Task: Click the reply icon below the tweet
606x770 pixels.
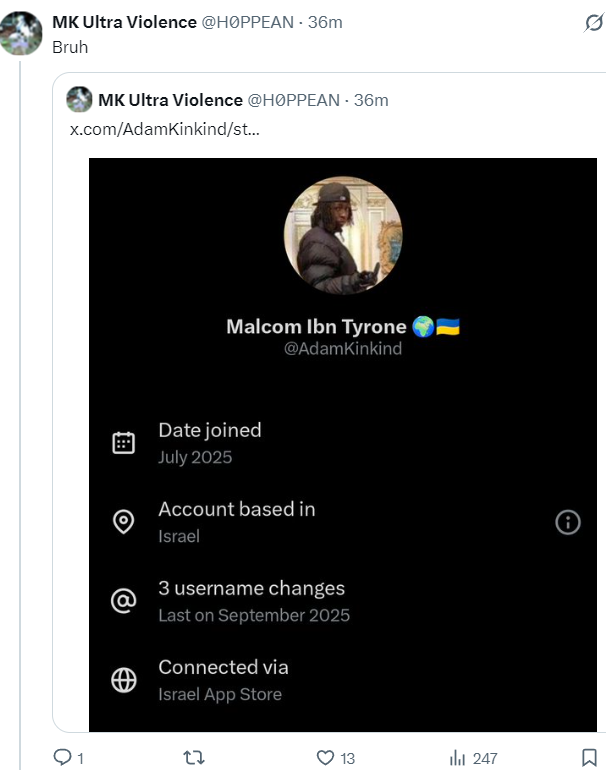Action: [x=62, y=758]
